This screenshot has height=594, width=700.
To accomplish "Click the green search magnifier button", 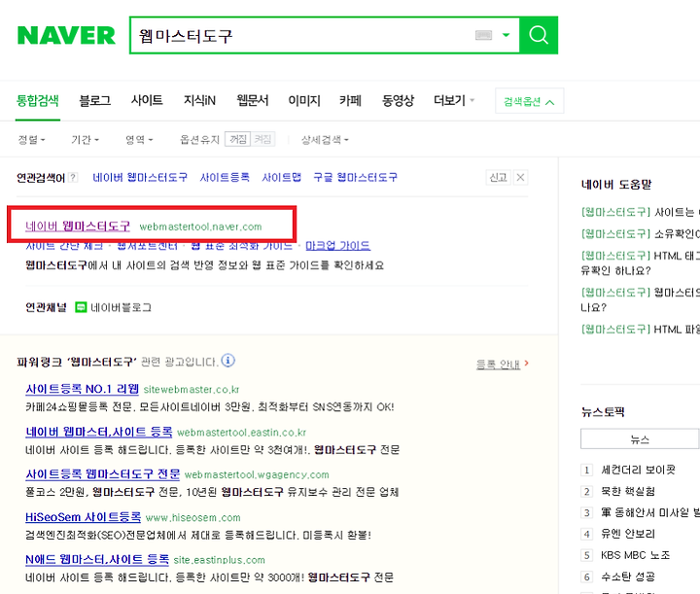I will pos(539,35).
